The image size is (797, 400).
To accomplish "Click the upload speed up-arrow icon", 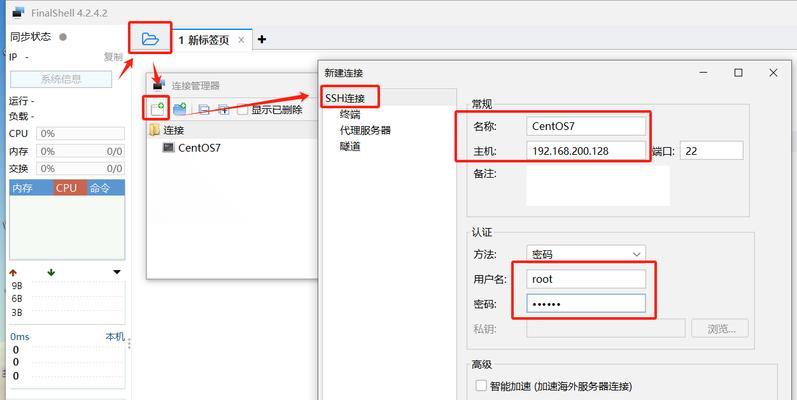I will click(13, 272).
